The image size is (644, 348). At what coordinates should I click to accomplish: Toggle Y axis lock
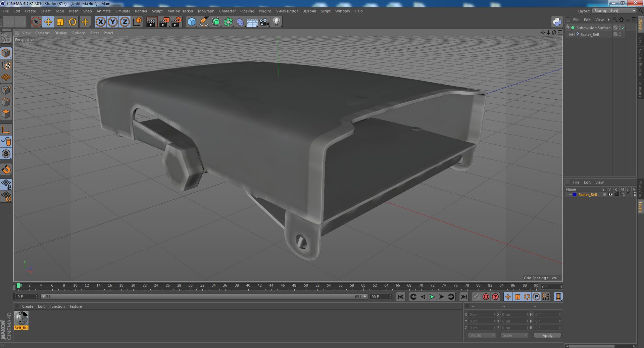(113, 22)
